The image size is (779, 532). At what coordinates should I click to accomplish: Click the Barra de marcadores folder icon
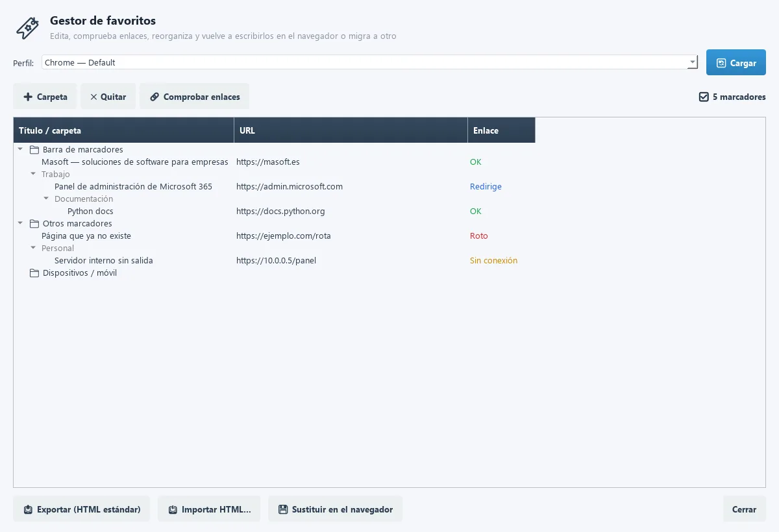(34, 150)
